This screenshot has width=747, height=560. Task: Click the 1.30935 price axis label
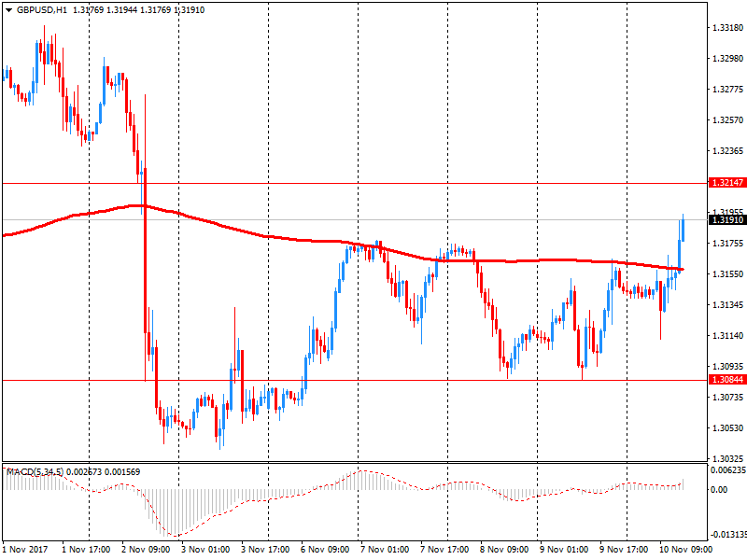(727, 366)
